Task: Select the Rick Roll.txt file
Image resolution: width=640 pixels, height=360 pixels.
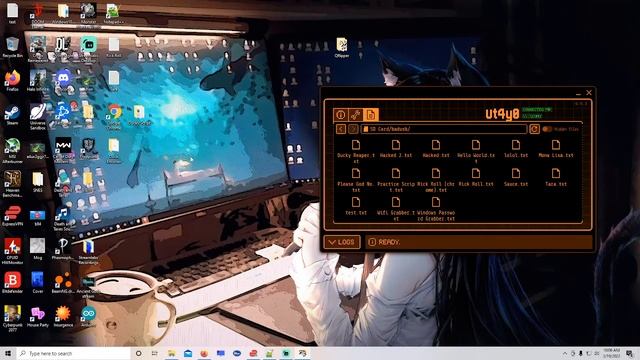Action: [x=476, y=177]
